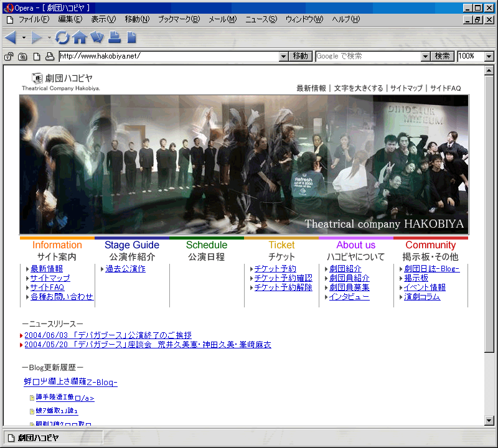This screenshot has width=498, height=448.
Task: Reload the page with the refresh icon
Action: tap(62, 37)
